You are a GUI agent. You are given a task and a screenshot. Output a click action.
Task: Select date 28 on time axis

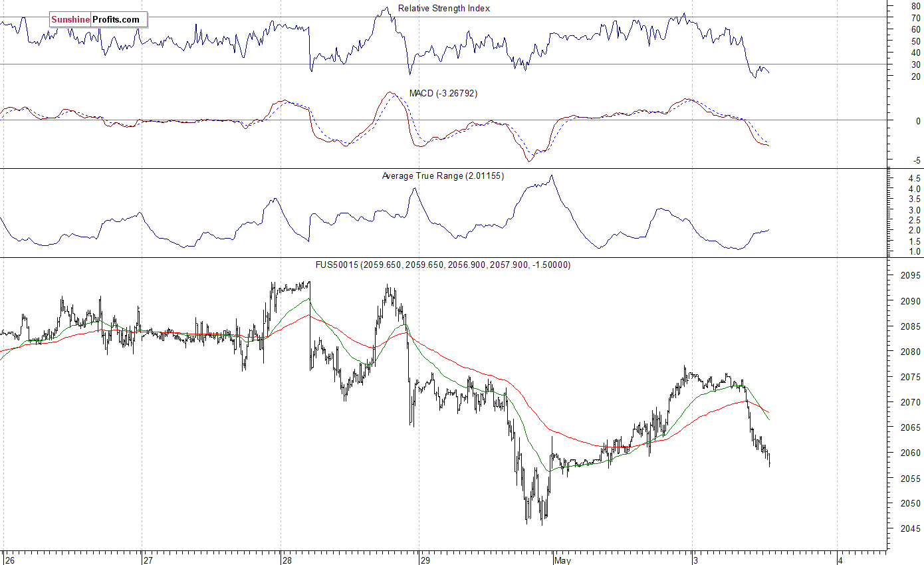coord(287,560)
